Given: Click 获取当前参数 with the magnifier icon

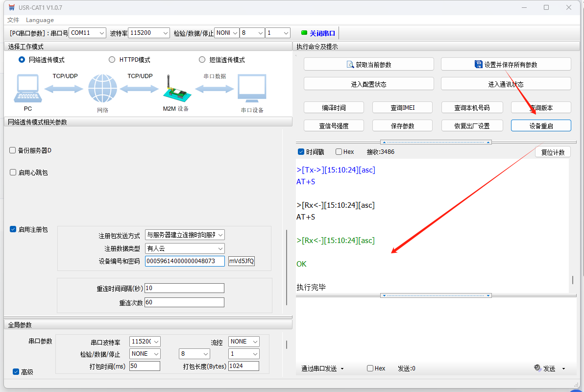Looking at the screenshot, I should pos(368,64).
